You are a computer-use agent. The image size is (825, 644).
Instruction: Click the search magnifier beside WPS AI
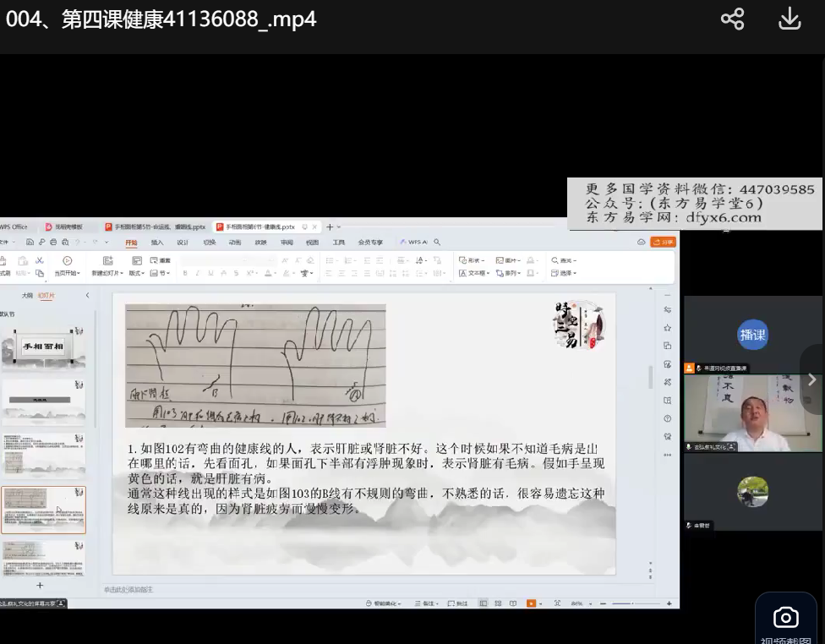(437, 242)
